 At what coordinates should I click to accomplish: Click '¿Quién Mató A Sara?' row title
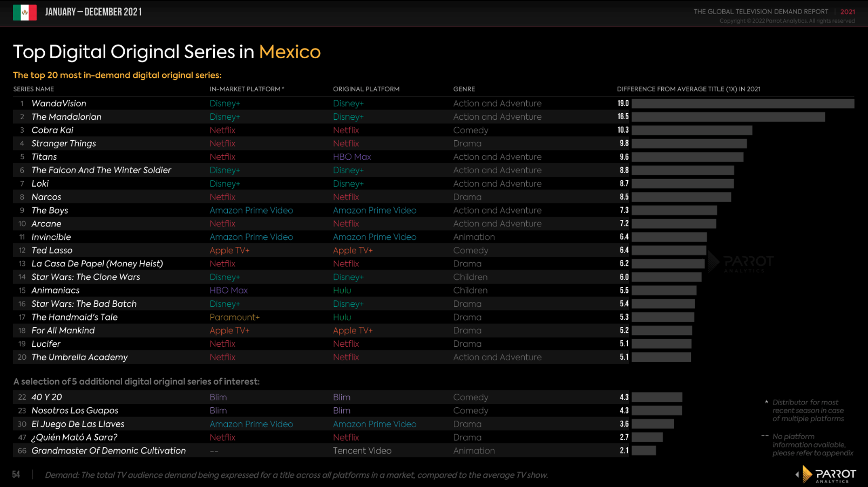(74, 437)
